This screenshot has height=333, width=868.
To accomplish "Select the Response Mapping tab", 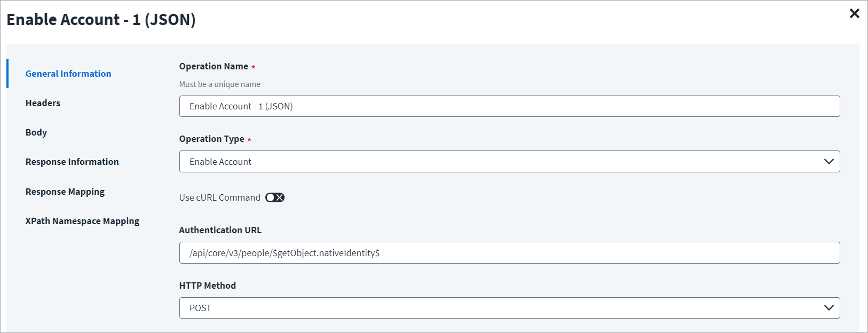I will (65, 192).
